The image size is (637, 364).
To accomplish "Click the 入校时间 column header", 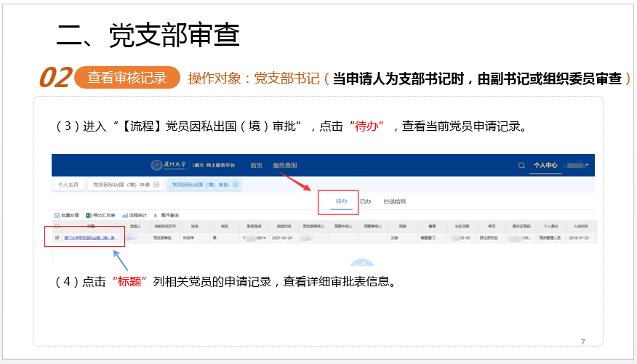I will point(580,226).
